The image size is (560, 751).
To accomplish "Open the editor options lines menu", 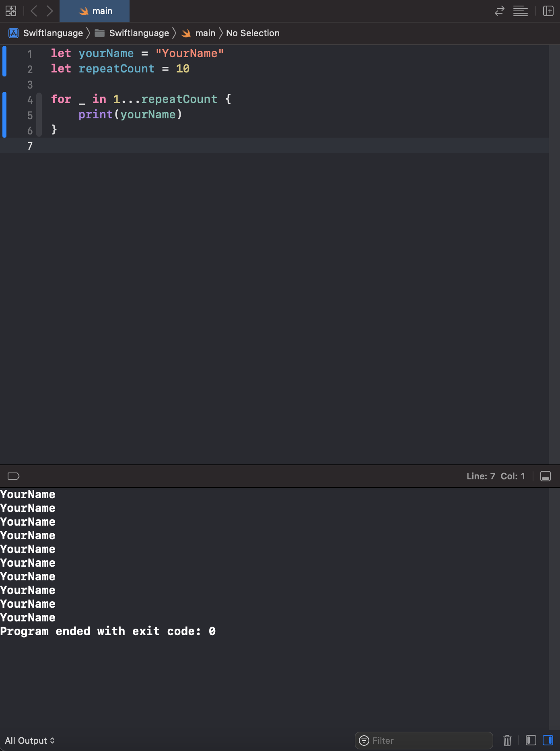I will click(520, 11).
